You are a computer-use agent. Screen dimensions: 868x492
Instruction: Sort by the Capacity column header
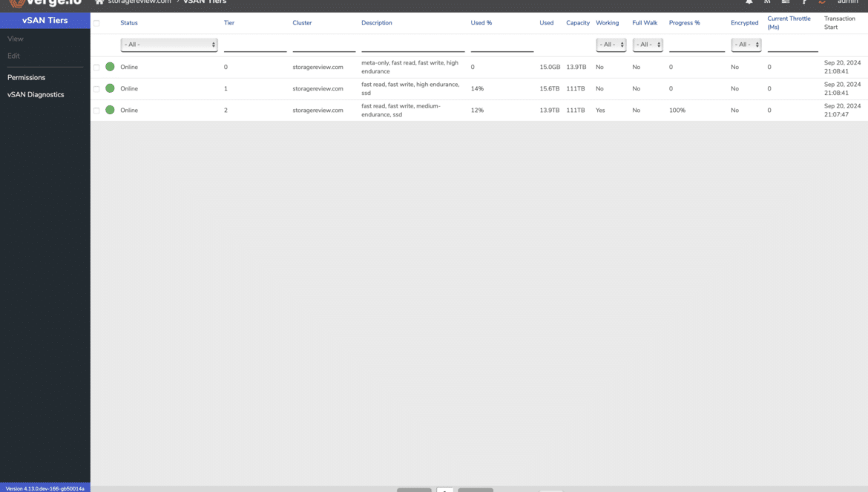pyautogui.click(x=578, y=23)
